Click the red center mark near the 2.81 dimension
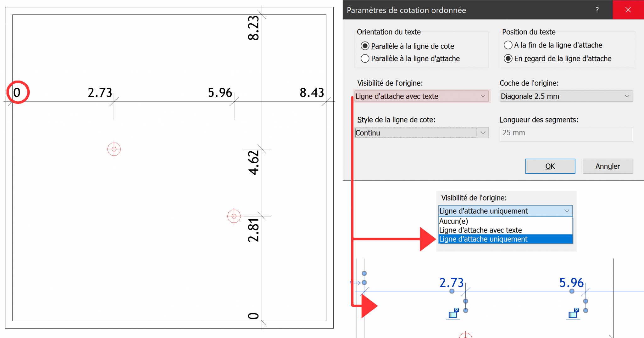644x338 pixels. coord(234,216)
